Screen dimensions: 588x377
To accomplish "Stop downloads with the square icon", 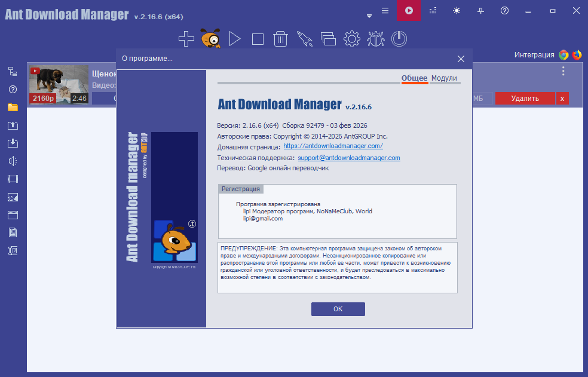I will click(x=258, y=39).
